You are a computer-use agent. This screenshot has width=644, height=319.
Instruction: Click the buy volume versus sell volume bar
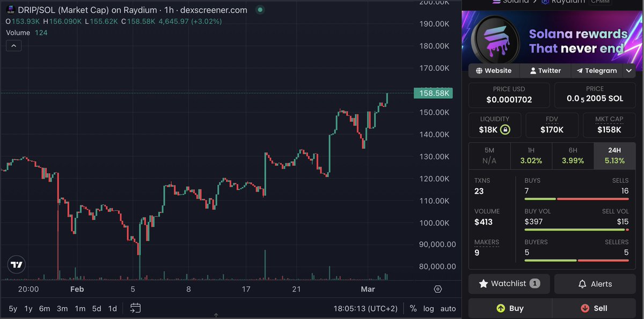click(576, 230)
